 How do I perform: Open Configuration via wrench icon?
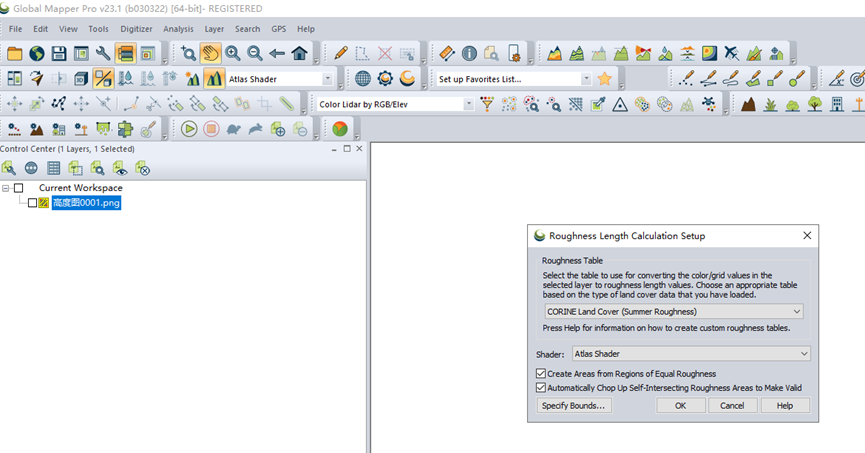pos(103,54)
